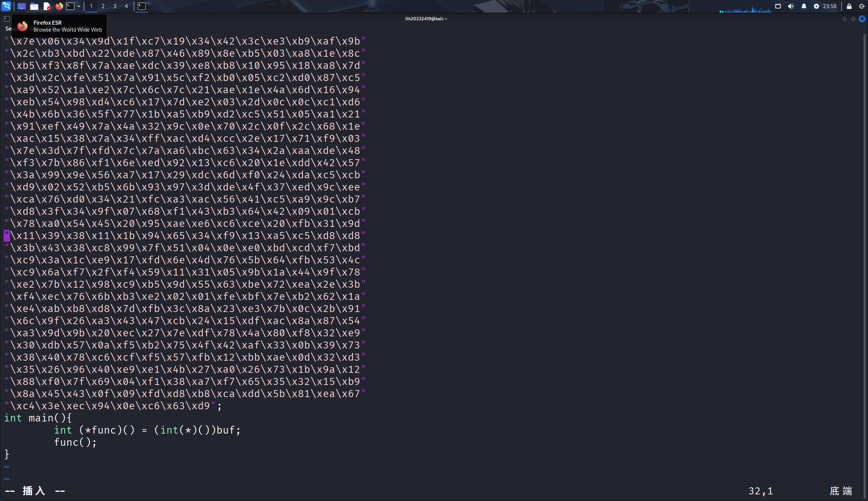868x501 pixels.
Task: Open the terminal emulator launcher
Action: [70, 6]
